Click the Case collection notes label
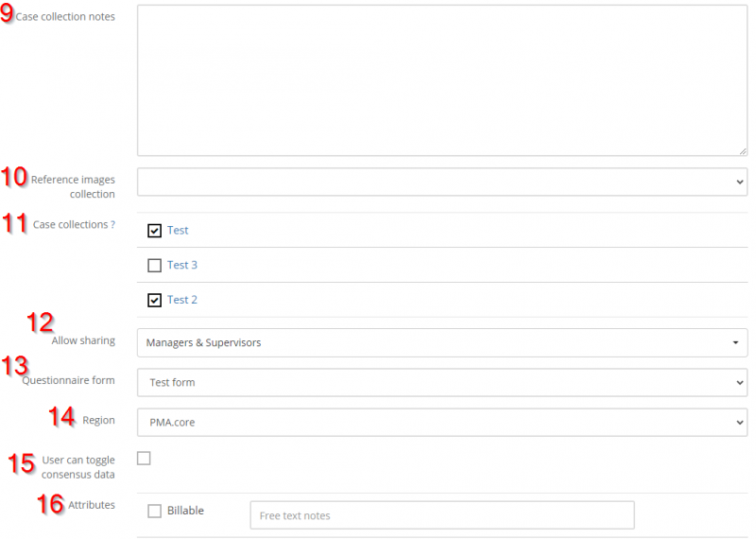756x539 pixels. pyautogui.click(x=65, y=17)
